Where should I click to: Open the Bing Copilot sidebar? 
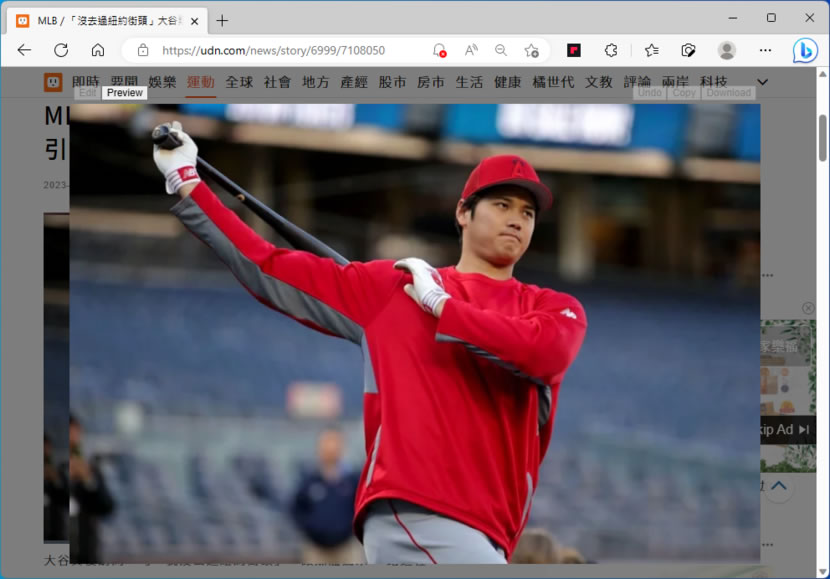click(x=805, y=51)
